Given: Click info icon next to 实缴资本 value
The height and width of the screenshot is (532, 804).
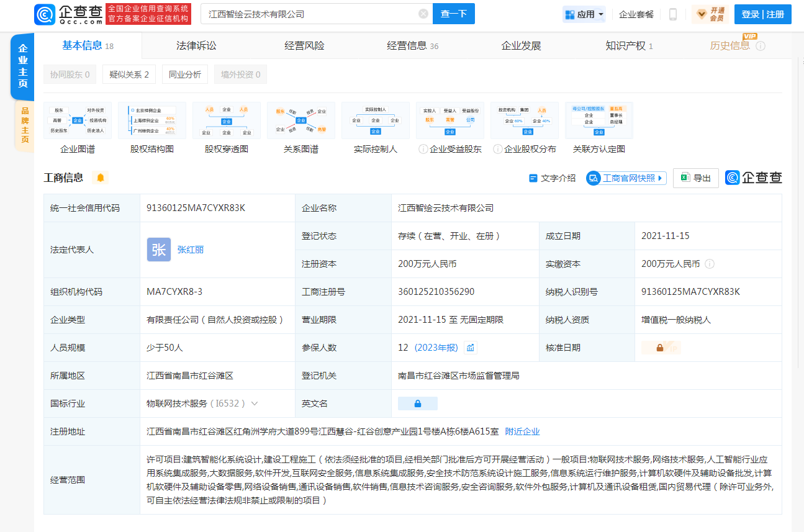Looking at the screenshot, I should click(710, 264).
